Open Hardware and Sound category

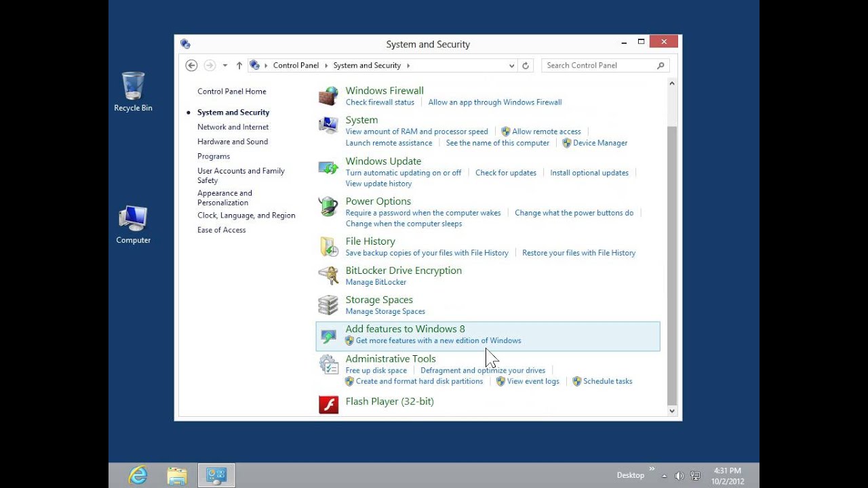[233, 142]
